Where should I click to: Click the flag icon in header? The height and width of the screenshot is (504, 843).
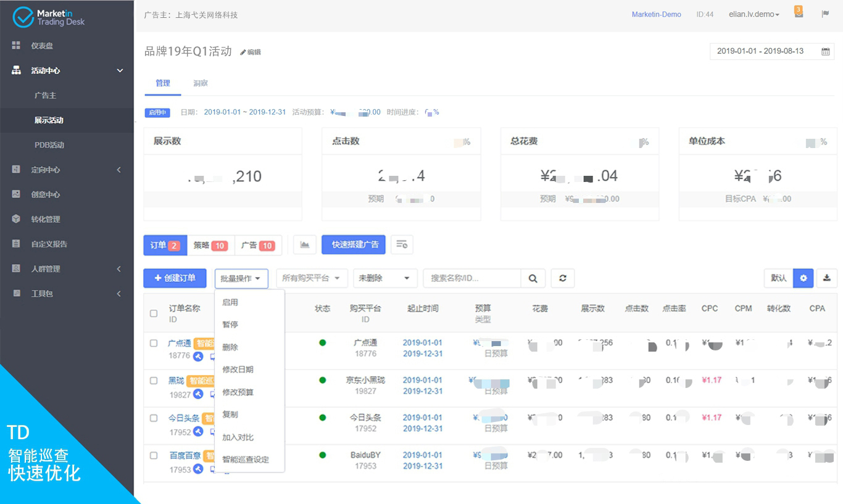click(825, 14)
